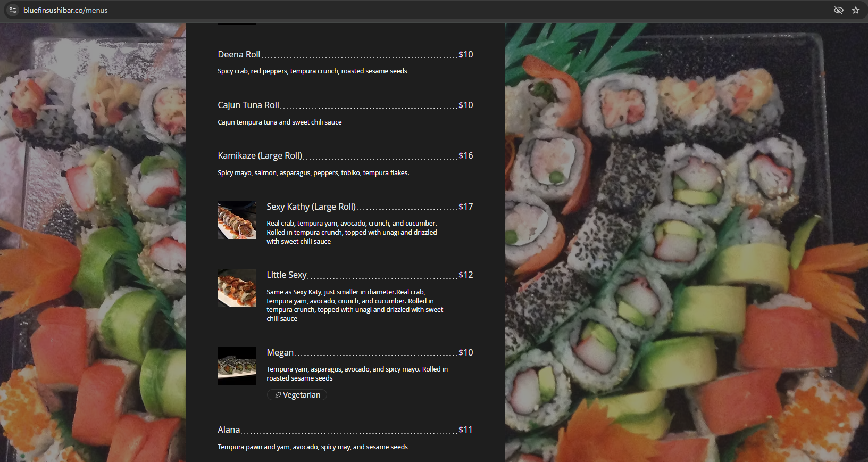
Task: Click the $16 price for Kamikaze
Action: point(466,155)
